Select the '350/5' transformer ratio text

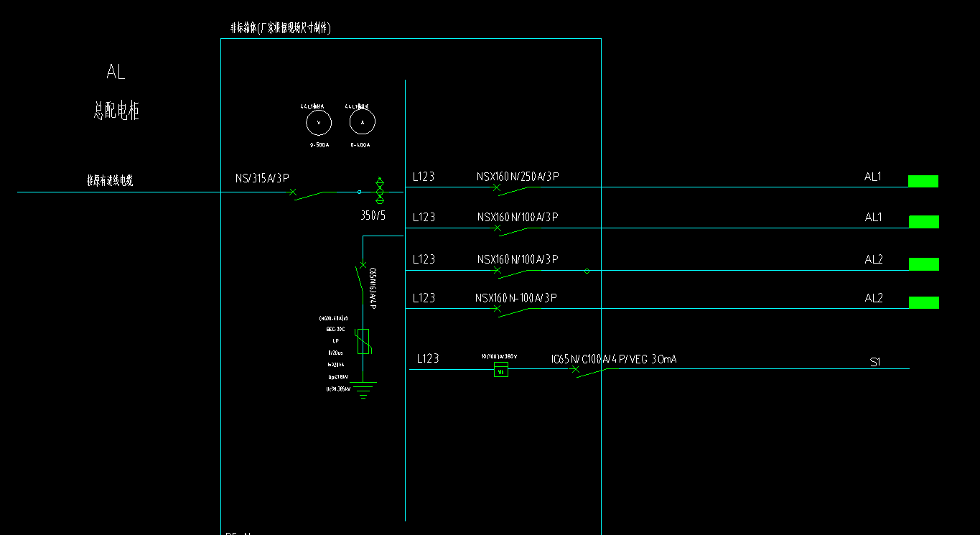373,215
